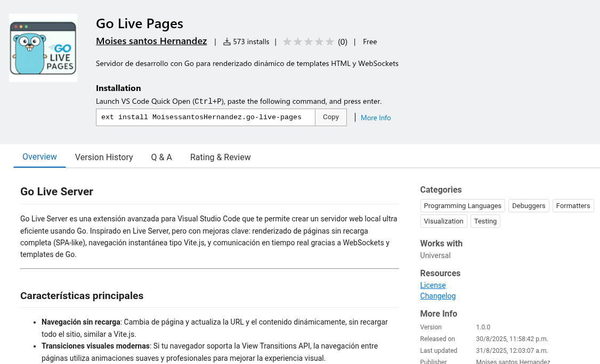Click the 'Servidor de desarrollo con Go' description
The width and height of the screenshot is (600, 364).
tap(247, 63)
